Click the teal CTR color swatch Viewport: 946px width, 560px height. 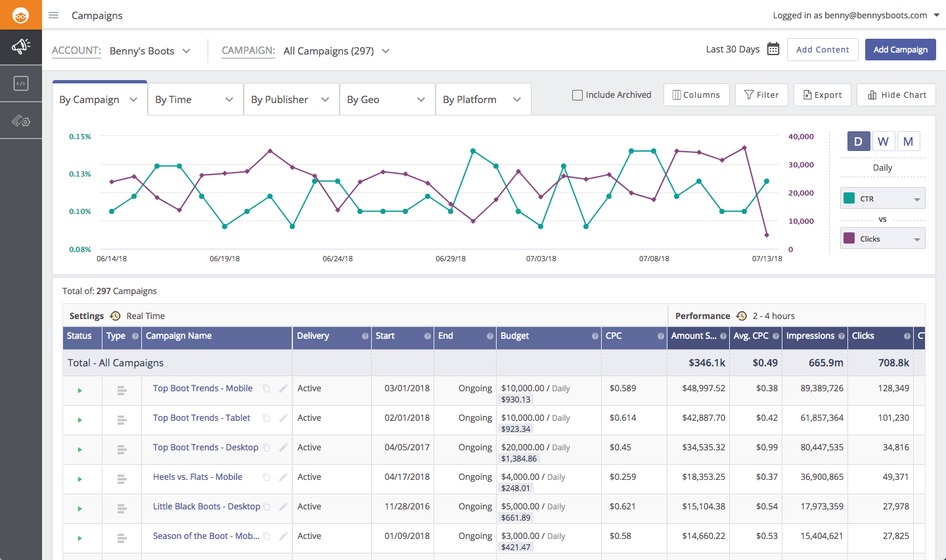[849, 198]
